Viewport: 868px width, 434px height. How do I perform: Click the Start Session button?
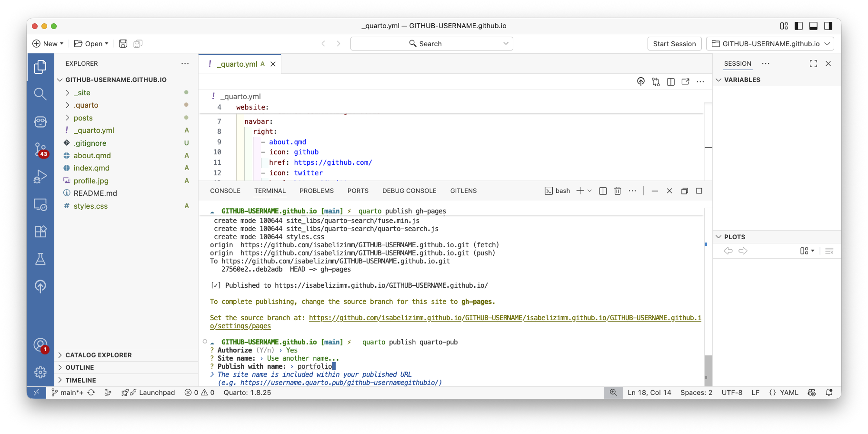[674, 44]
